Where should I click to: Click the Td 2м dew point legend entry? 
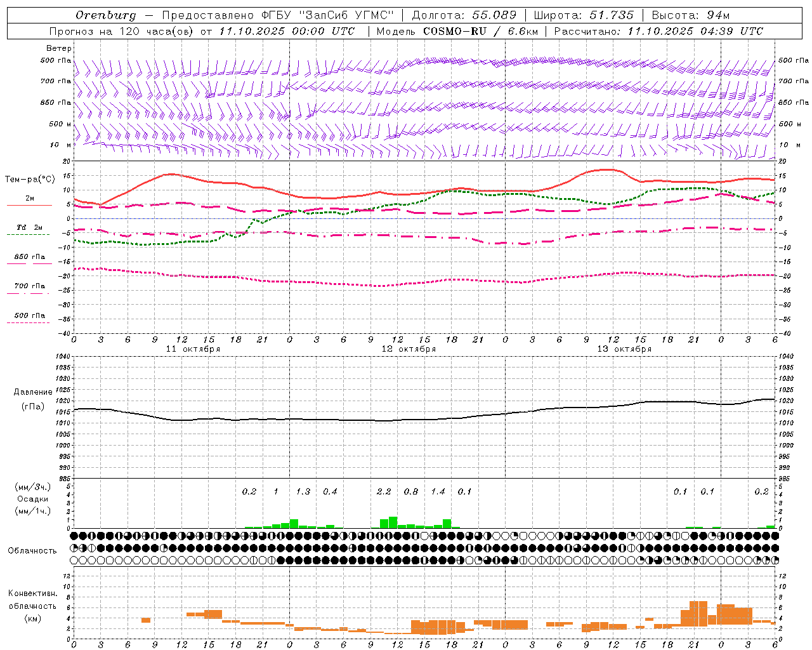[30, 227]
